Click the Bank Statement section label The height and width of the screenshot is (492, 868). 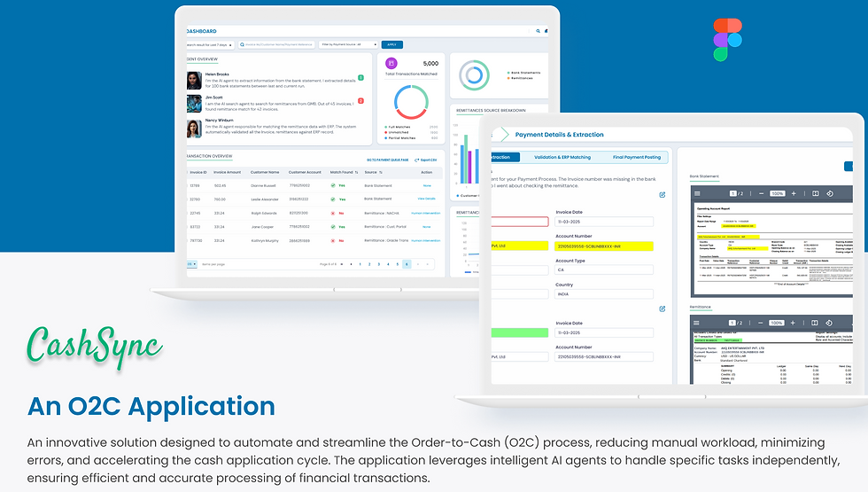pos(704,176)
